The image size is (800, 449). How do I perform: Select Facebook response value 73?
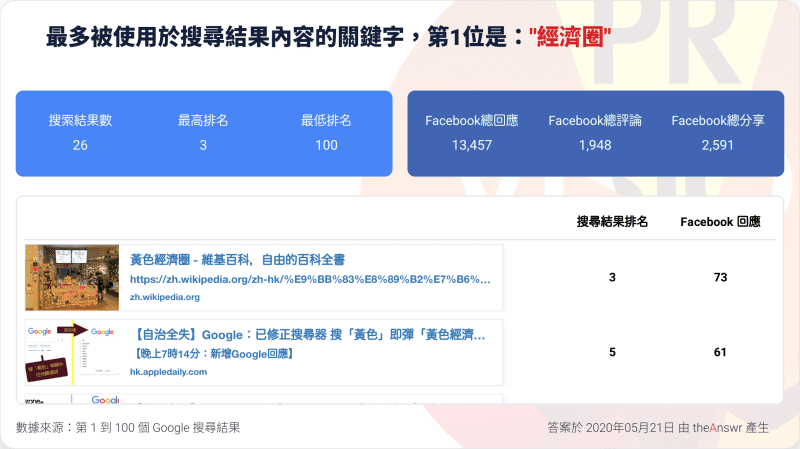coord(720,277)
